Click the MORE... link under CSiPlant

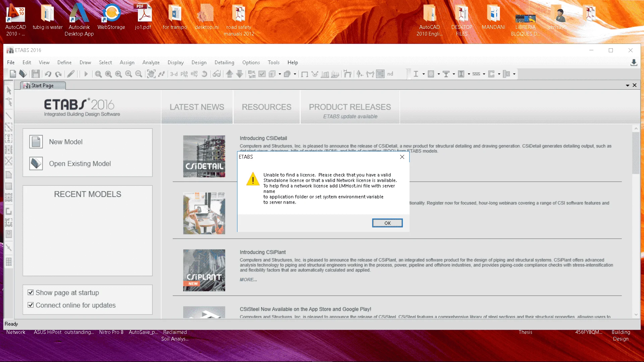tap(248, 280)
